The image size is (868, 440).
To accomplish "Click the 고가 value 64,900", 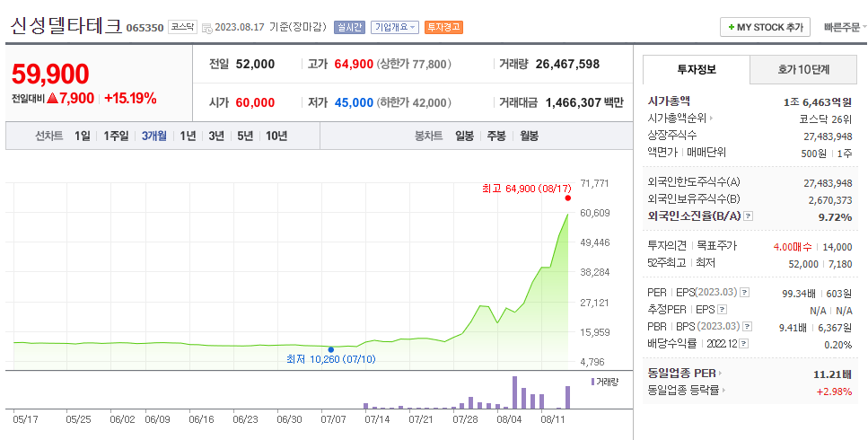I will [354, 64].
